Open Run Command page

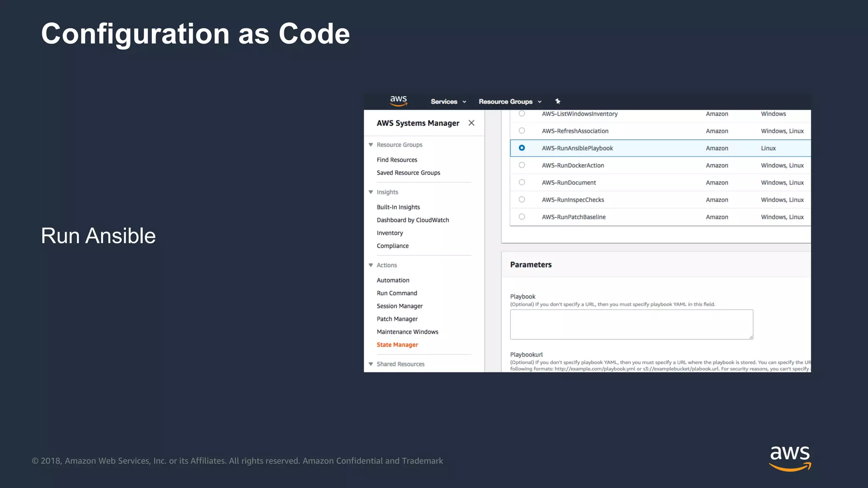click(x=397, y=293)
